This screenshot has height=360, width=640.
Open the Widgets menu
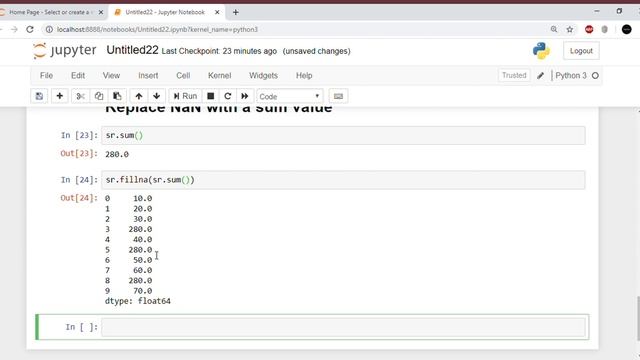point(263,76)
